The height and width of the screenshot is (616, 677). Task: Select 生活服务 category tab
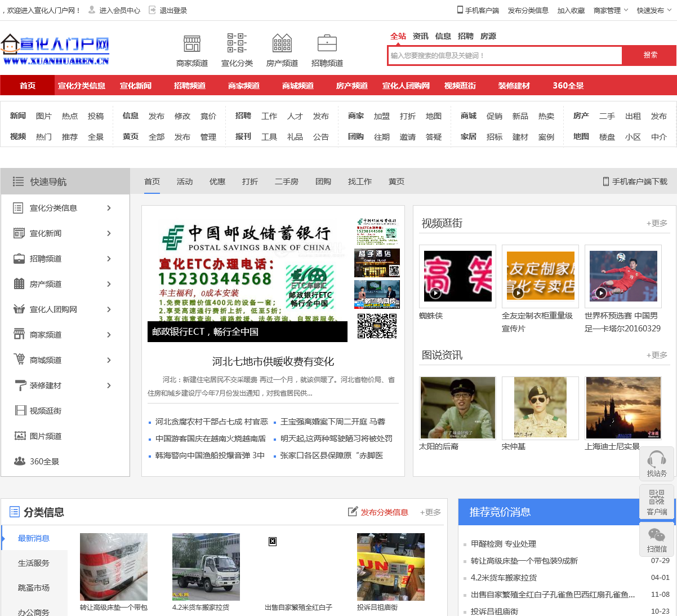34,563
